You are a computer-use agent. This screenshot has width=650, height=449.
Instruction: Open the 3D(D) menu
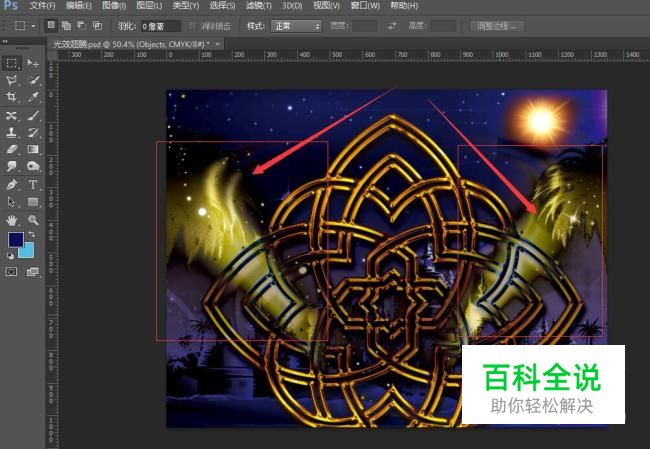point(292,6)
